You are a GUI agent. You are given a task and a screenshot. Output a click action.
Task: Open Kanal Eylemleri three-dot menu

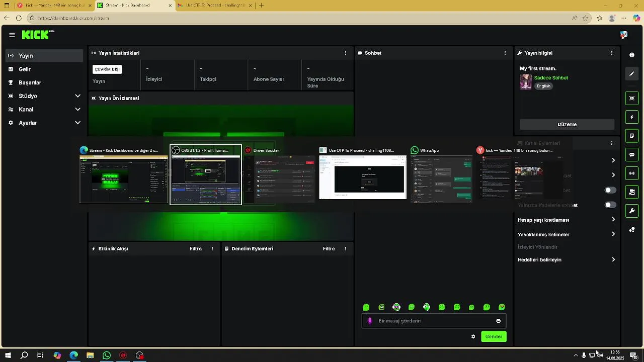[x=612, y=143]
